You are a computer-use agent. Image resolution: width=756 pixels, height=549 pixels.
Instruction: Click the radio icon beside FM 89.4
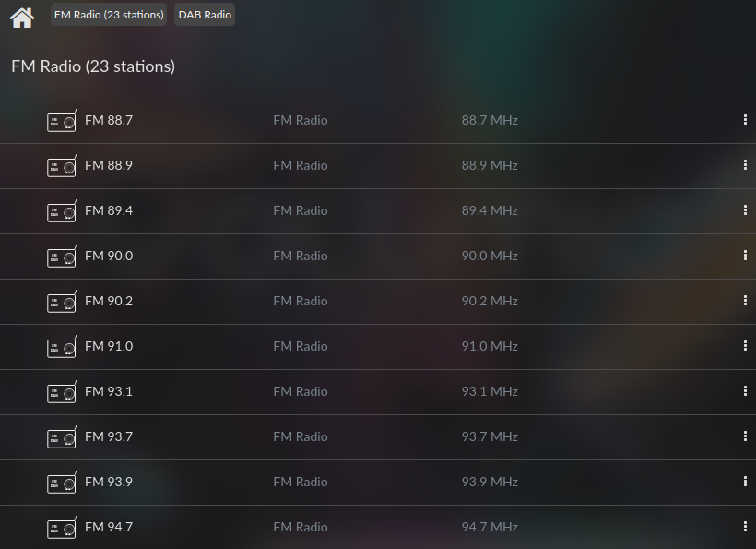tap(62, 211)
